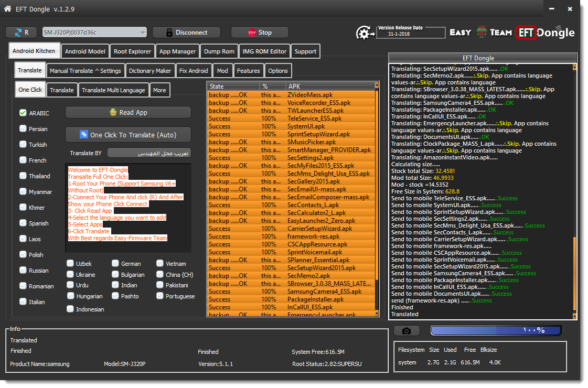
Task: Click the Translate BY Arabic name field
Action: click(149, 153)
